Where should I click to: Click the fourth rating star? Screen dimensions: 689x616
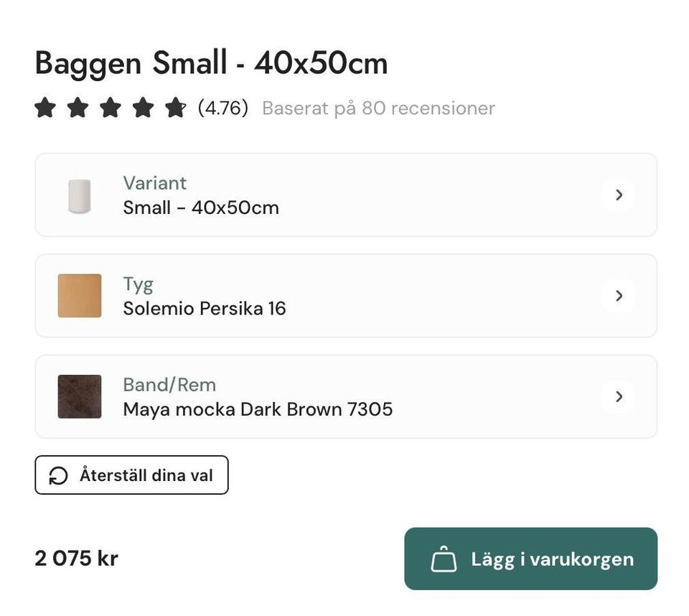coord(143,108)
